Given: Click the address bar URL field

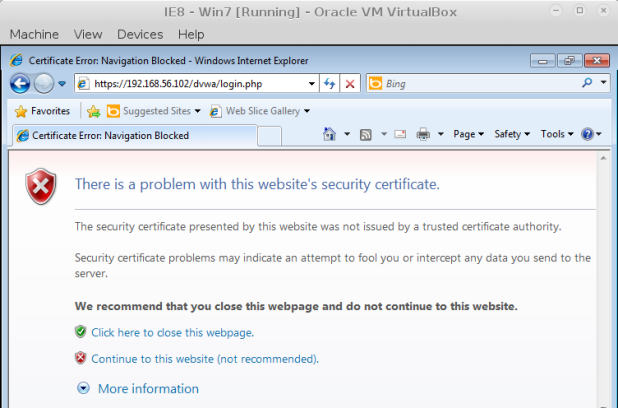Looking at the screenshot, I should tap(198, 84).
